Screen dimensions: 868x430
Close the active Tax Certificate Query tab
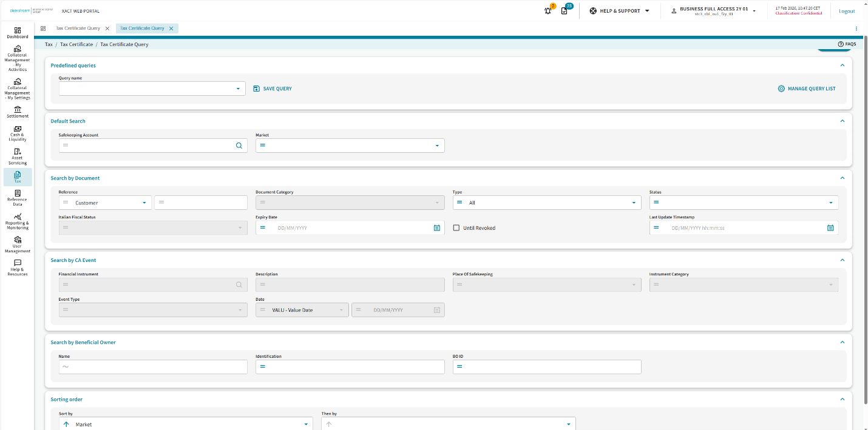(171, 29)
